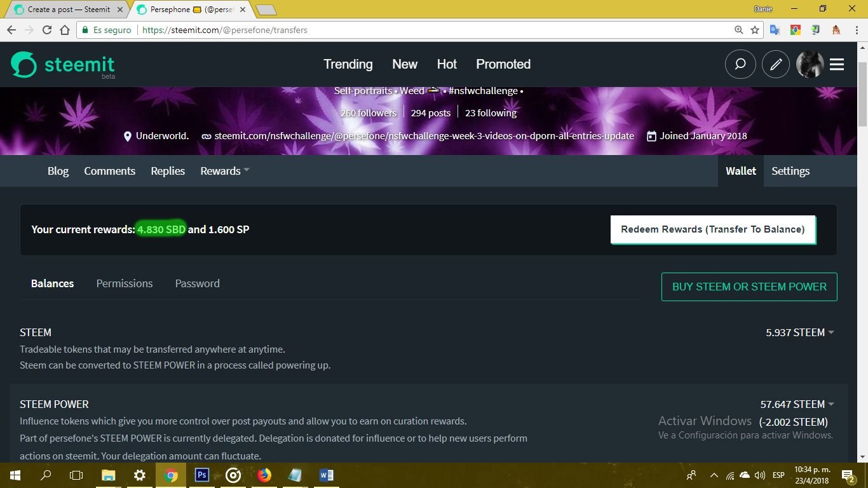Switch to Create a post — Steemit tab
Viewport: 868px width, 488px height.
(69, 10)
